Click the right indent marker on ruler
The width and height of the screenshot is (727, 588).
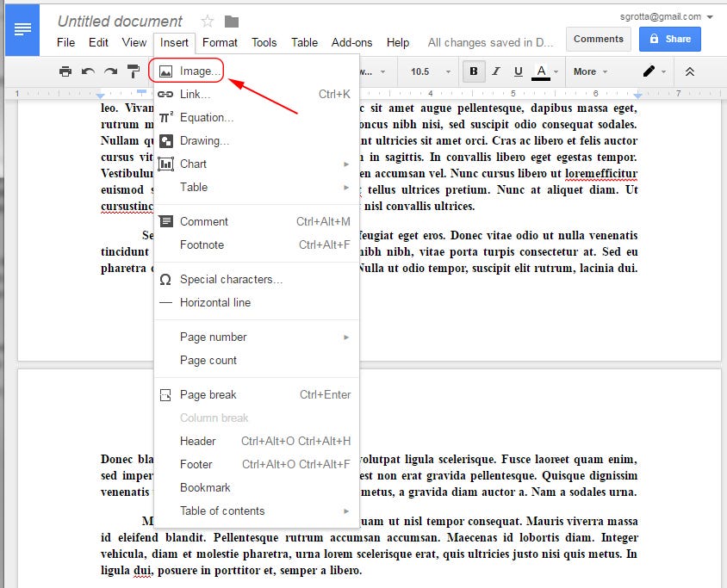click(x=638, y=95)
